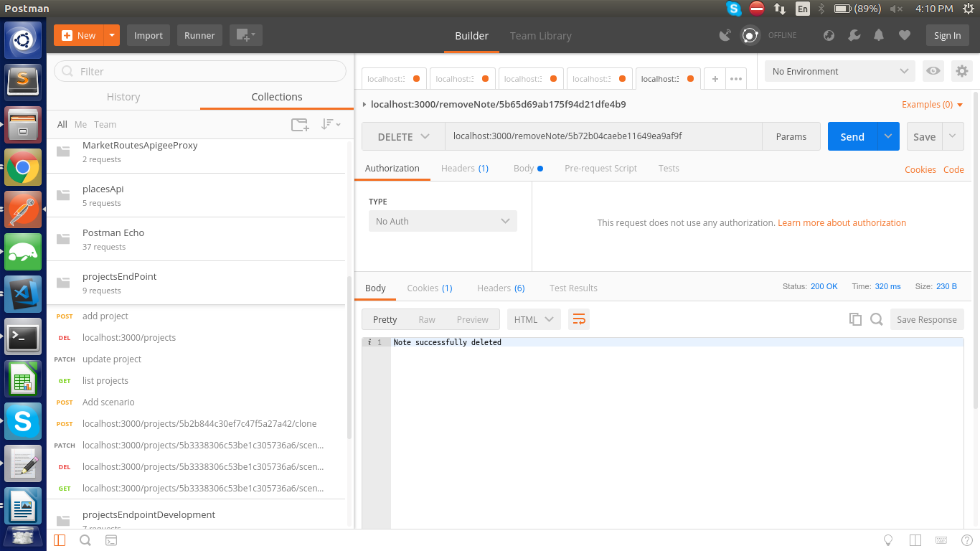
Task: Open the Cookies link
Action: pyautogui.click(x=920, y=169)
